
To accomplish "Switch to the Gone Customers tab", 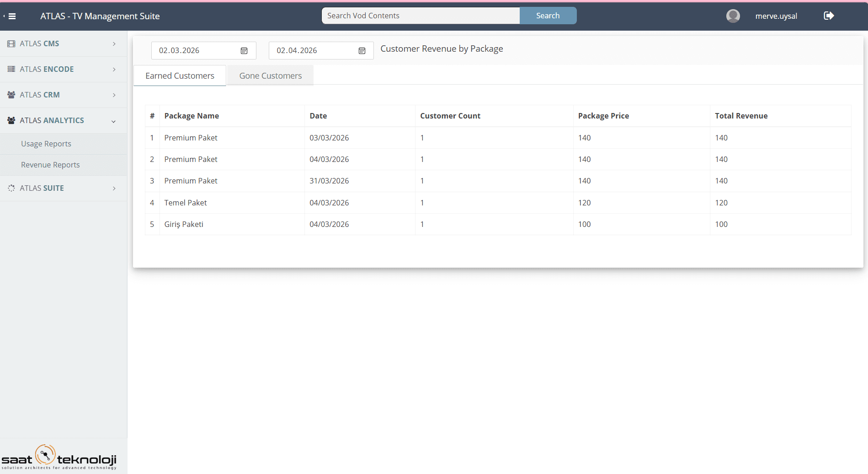I will (270, 75).
